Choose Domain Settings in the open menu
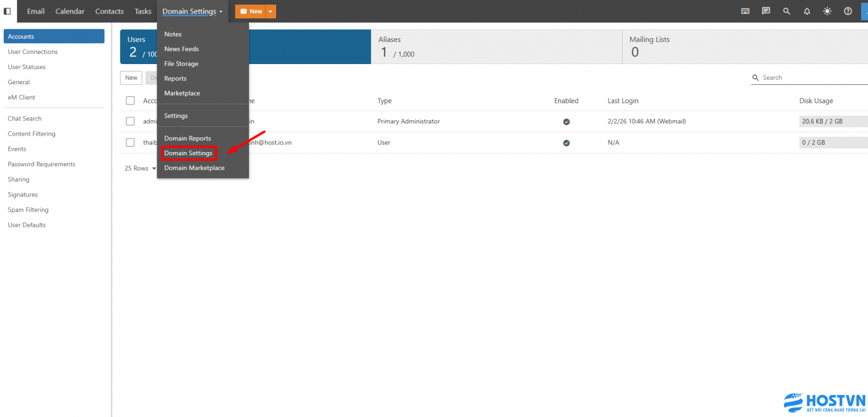Viewport: 868px width, 417px height. coord(188,153)
